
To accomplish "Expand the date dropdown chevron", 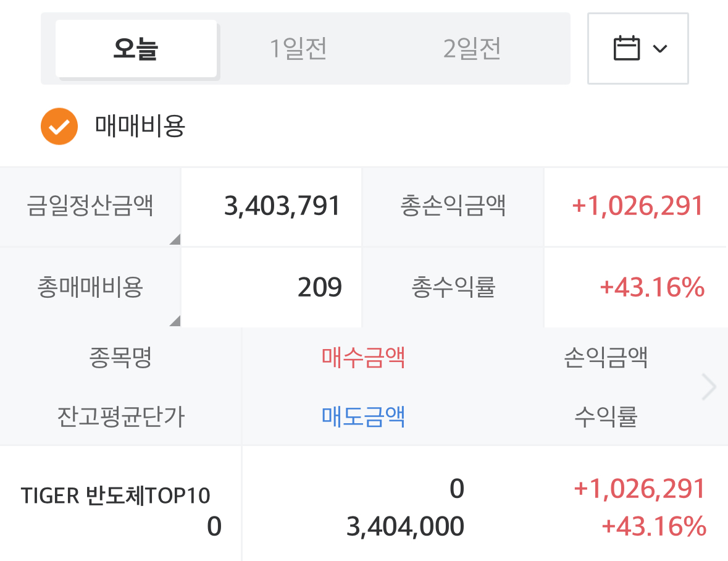I will click(660, 48).
